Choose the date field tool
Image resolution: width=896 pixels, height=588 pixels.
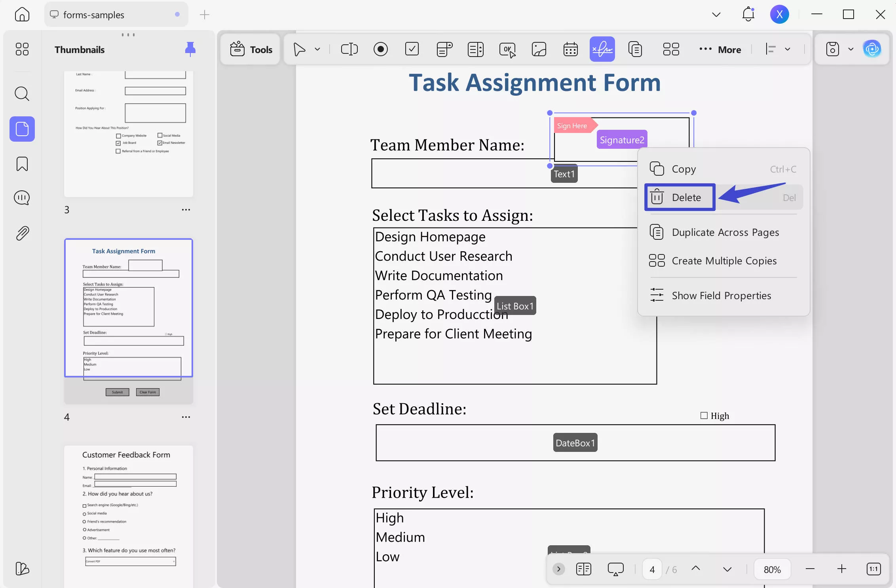click(x=570, y=49)
